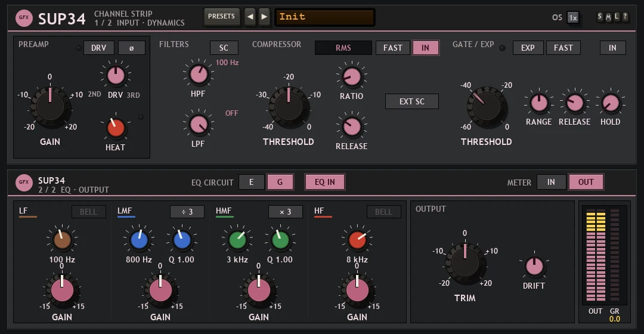Click the gate HOLD knob
This screenshot has width=644, height=334.
click(611, 103)
